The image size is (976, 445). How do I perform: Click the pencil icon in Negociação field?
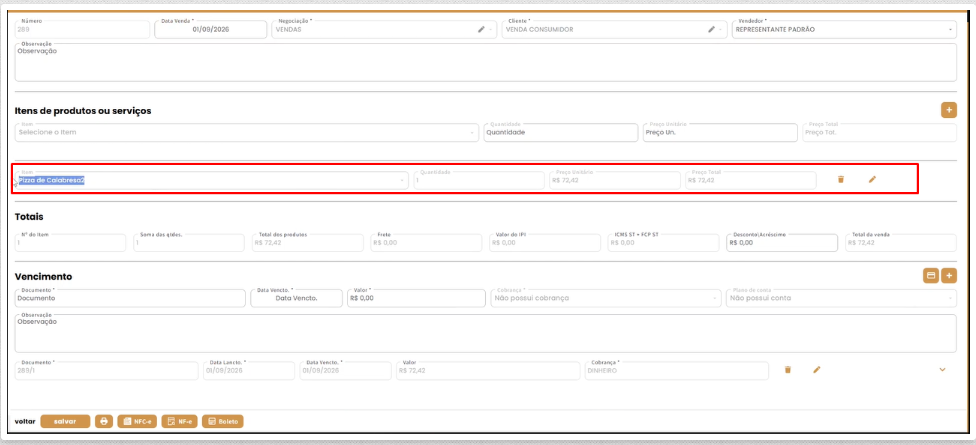[x=481, y=29]
